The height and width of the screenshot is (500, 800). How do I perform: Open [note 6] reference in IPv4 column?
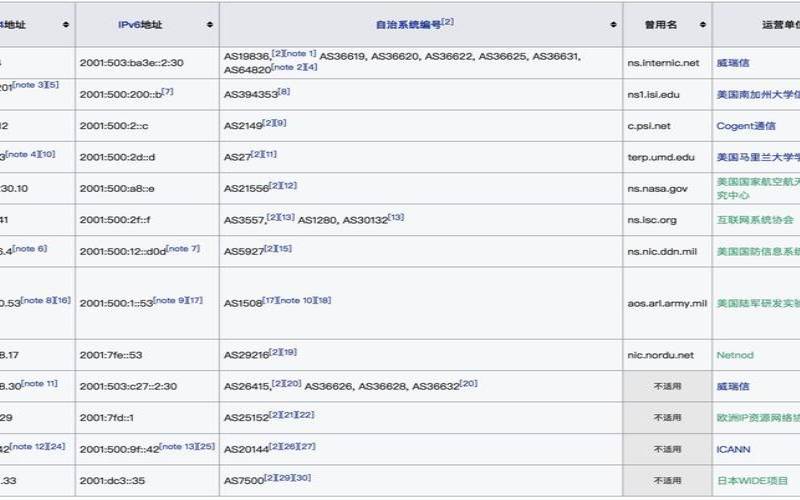point(30,248)
